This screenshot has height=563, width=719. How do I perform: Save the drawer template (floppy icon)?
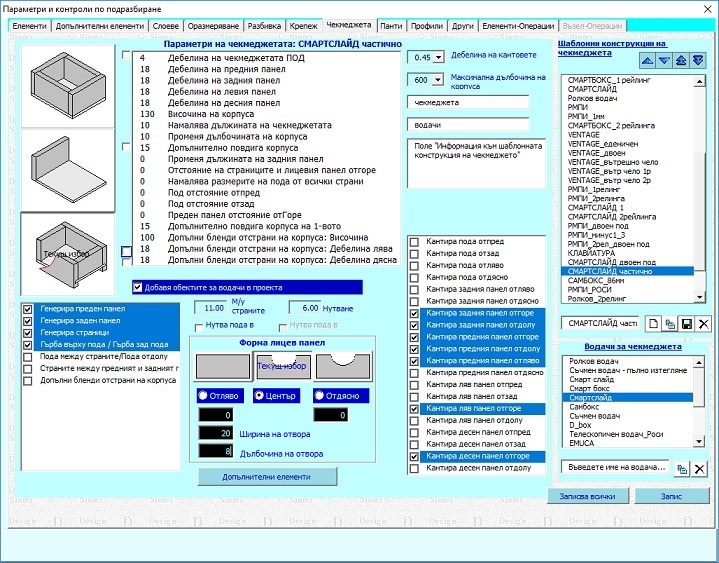(686, 324)
